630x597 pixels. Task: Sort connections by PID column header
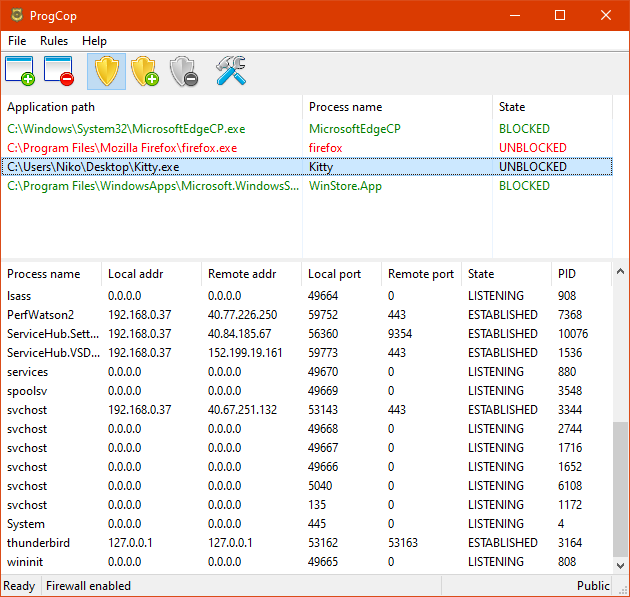pos(567,274)
